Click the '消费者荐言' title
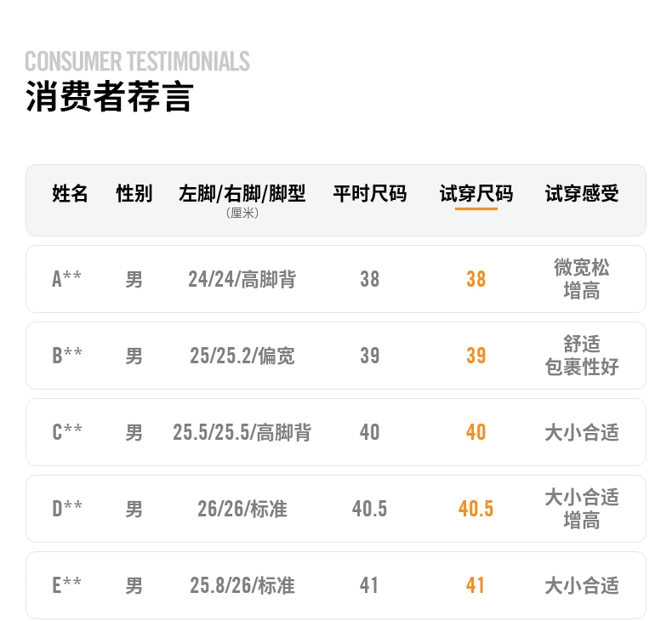672x621 pixels. point(110,96)
